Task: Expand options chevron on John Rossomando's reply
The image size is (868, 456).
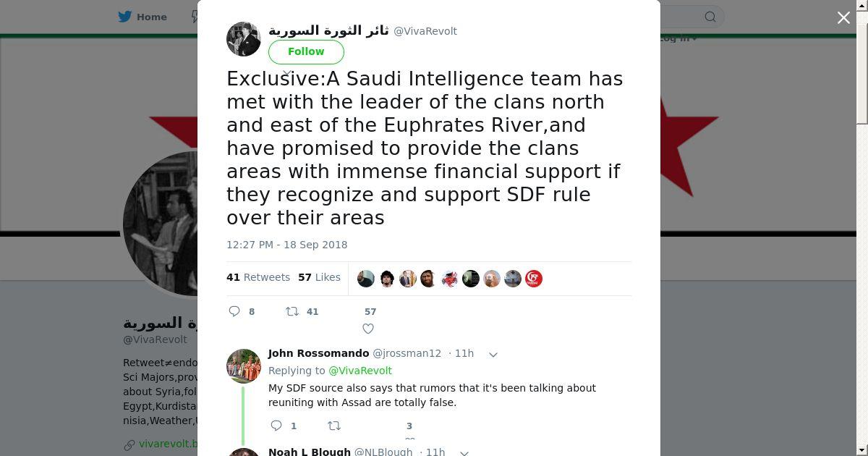Action: pyautogui.click(x=493, y=354)
